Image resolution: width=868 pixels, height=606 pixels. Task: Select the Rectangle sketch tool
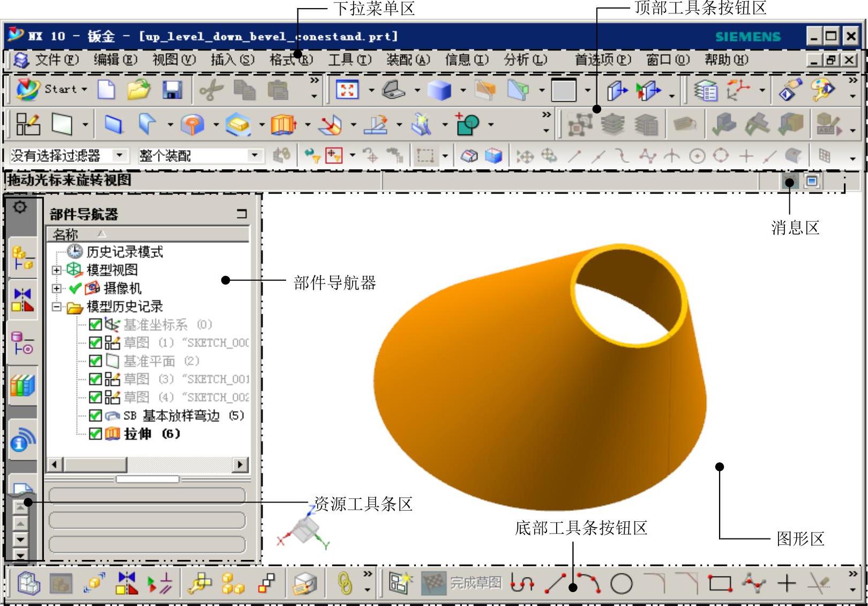point(719,583)
